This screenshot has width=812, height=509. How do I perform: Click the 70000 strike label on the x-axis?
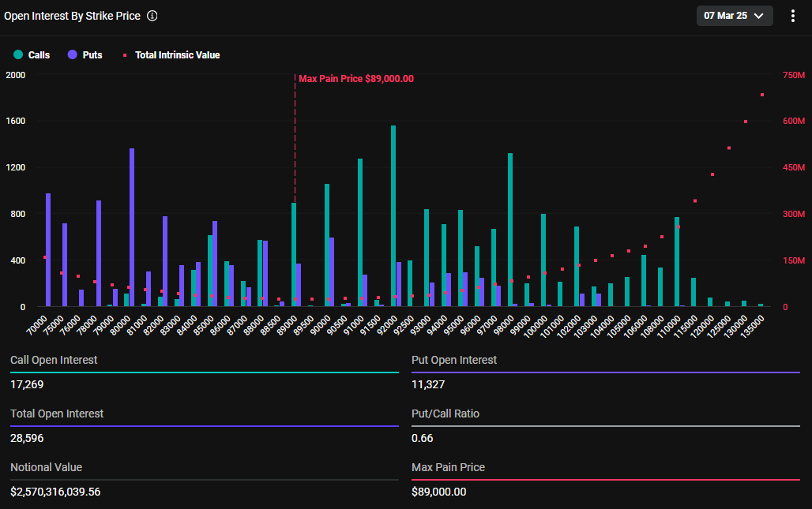(38, 325)
